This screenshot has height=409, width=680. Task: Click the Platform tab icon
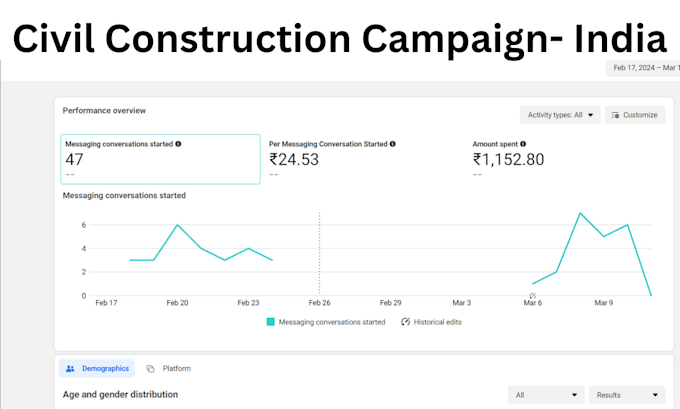tap(150, 369)
